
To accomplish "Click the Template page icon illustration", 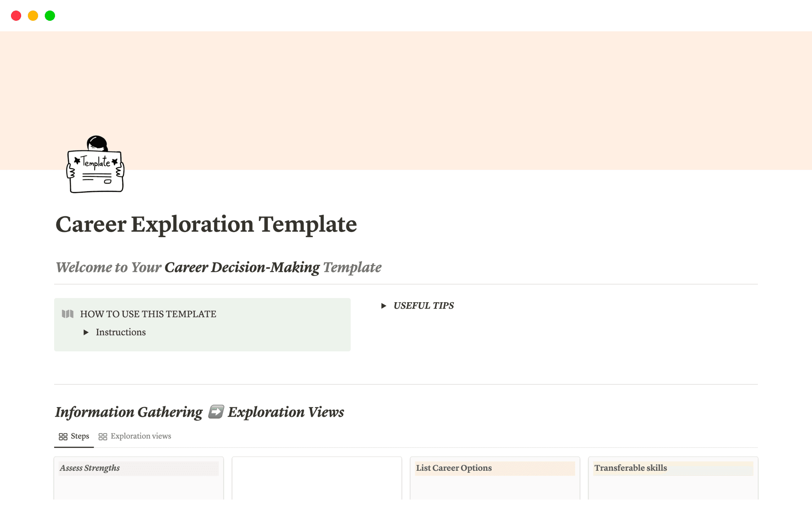I will point(96,165).
